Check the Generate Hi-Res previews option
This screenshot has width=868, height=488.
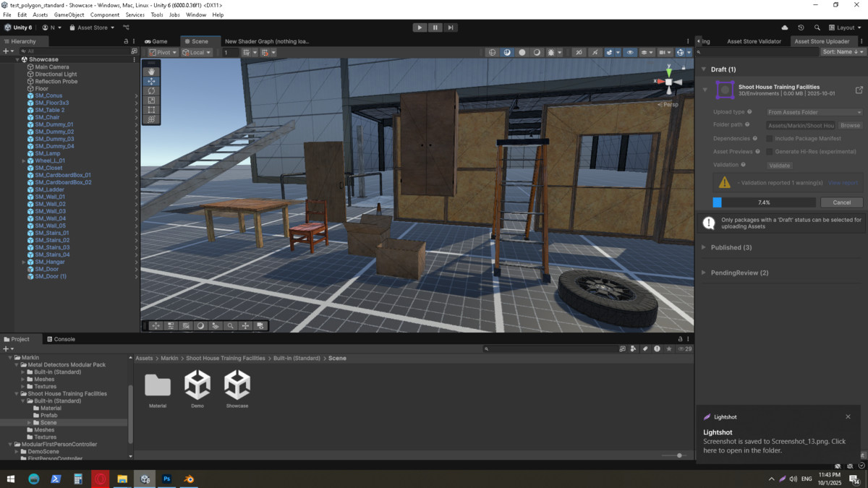click(770, 152)
